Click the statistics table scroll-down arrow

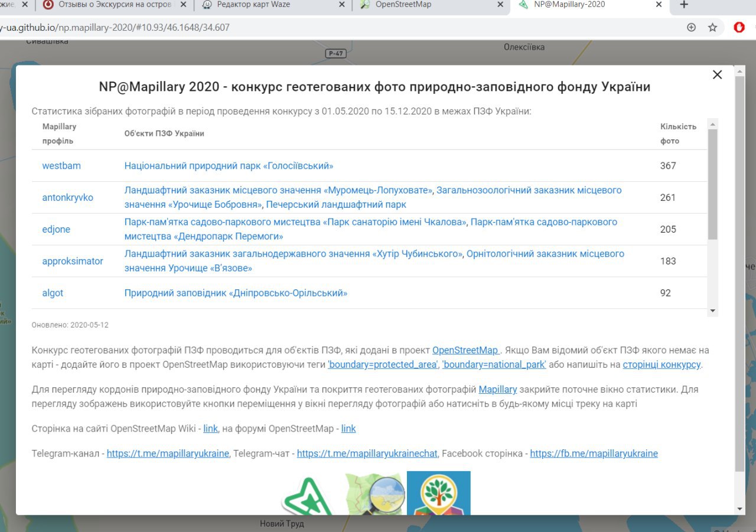(713, 311)
